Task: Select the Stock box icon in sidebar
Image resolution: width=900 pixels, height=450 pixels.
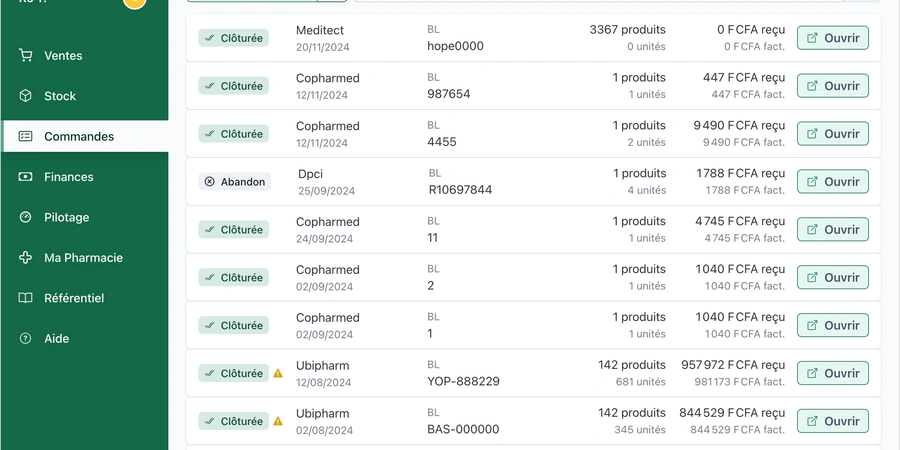Action: point(25,96)
